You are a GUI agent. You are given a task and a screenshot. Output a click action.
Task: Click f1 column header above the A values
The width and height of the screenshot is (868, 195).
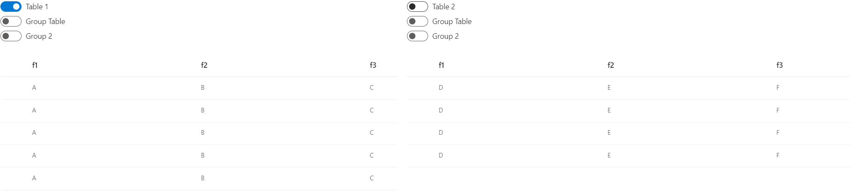coord(35,65)
